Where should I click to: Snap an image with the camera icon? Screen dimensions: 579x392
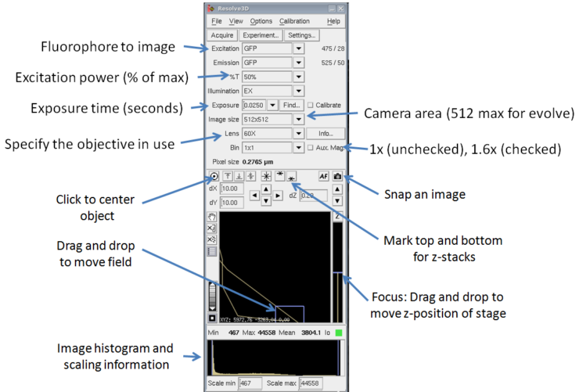point(337,177)
